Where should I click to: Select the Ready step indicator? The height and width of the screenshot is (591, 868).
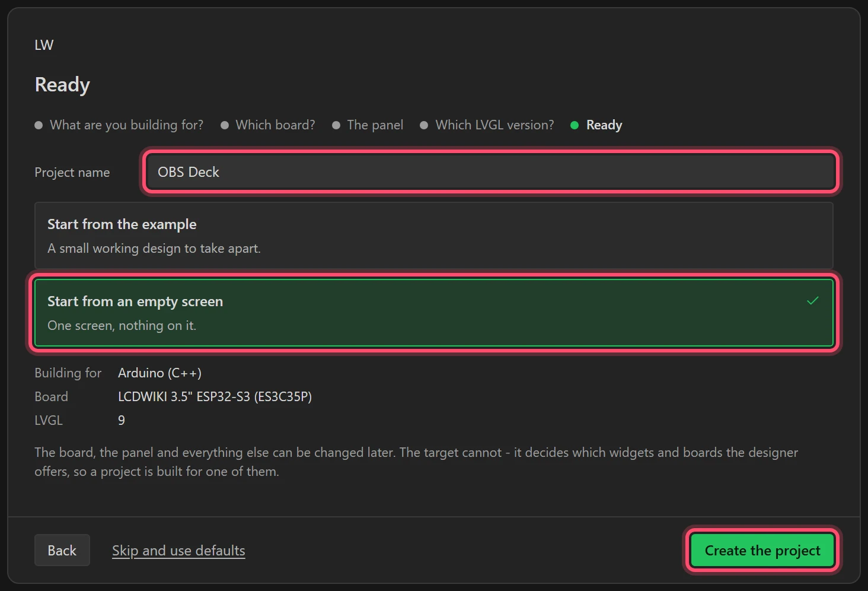596,125
